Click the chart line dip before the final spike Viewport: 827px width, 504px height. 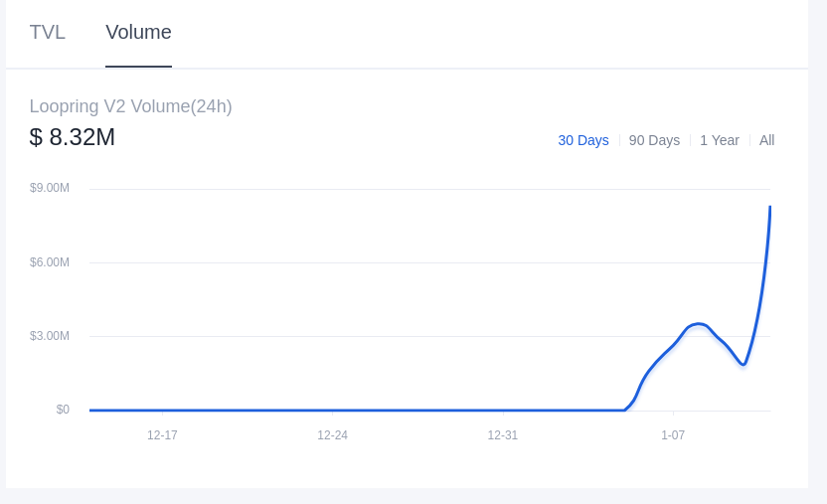tap(743, 364)
